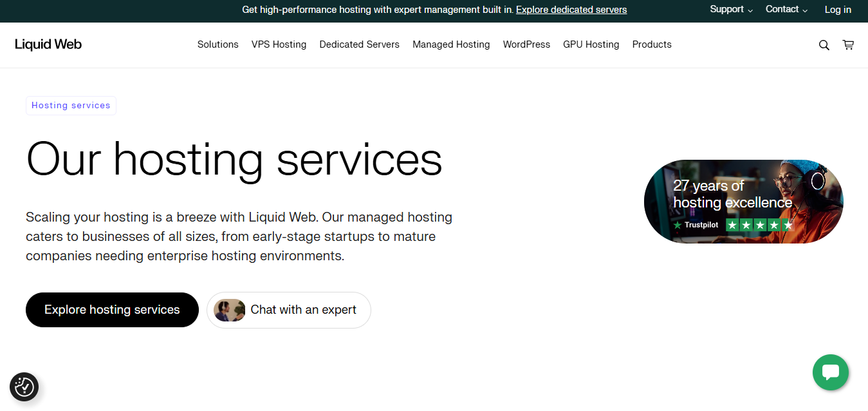The height and width of the screenshot is (411, 868).
Task: Open the cookie preferences badge icon
Action: coord(24,387)
